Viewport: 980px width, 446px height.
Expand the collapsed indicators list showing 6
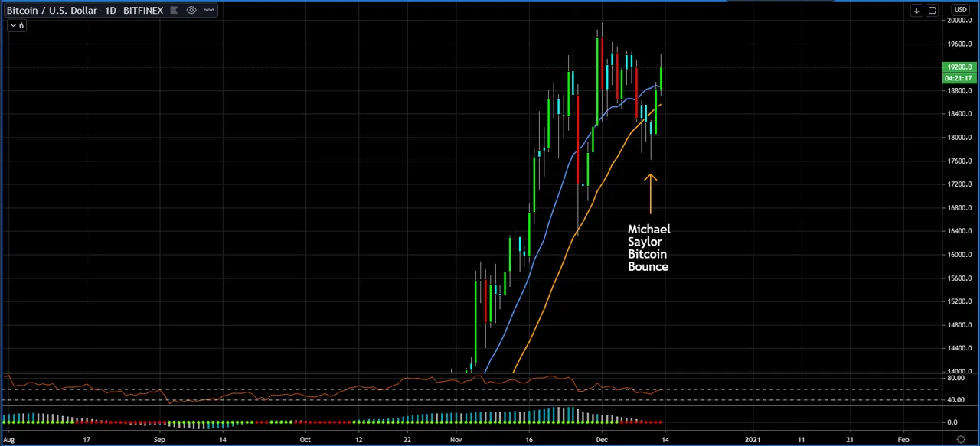[x=16, y=25]
